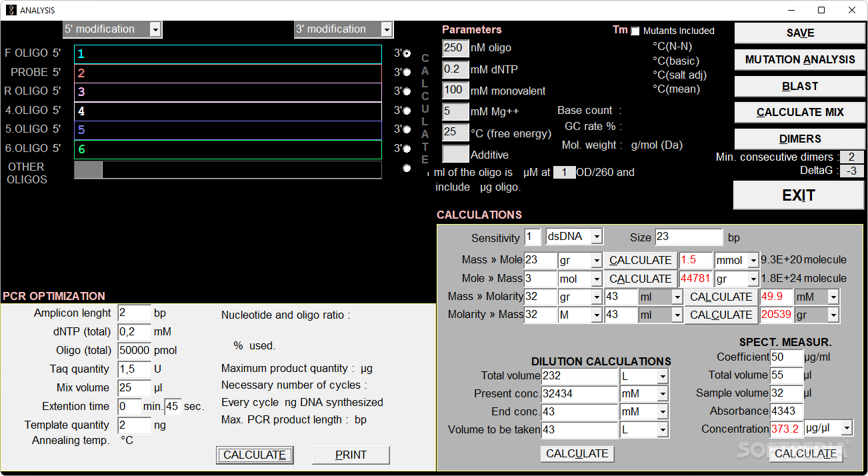Open the Total volume L unit dropdown
The width and height of the screenshot is (868, 476).
coord(662,376)
